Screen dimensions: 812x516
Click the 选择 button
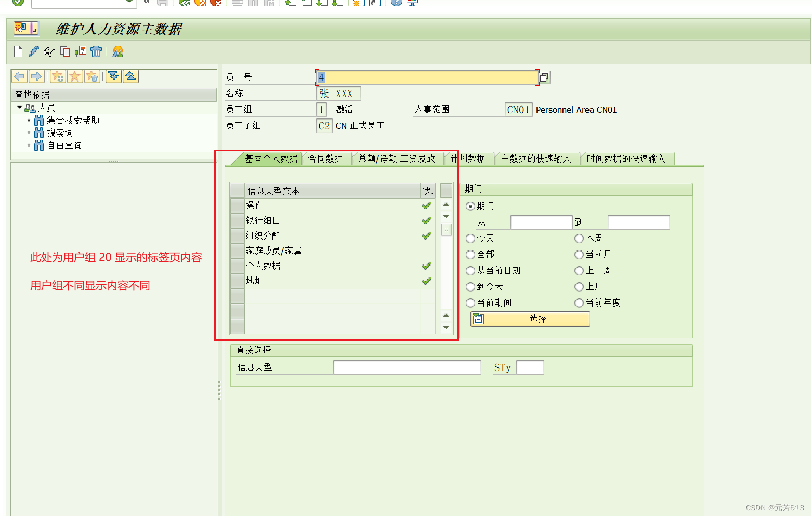click(x=530, y=319)
